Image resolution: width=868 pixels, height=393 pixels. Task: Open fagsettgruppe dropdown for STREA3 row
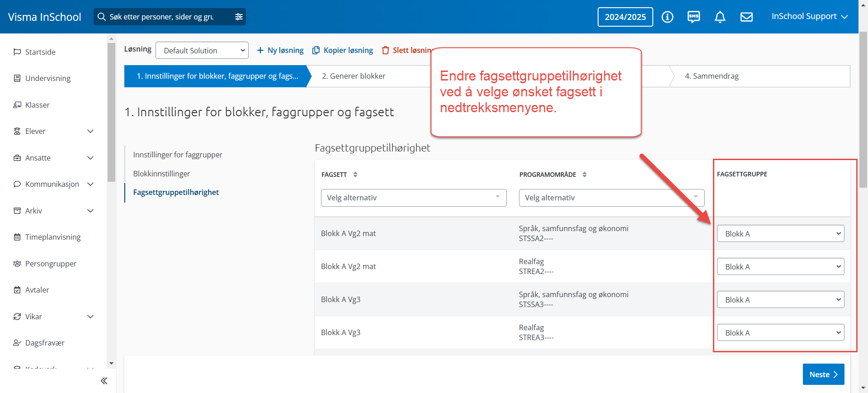point(780,332)
